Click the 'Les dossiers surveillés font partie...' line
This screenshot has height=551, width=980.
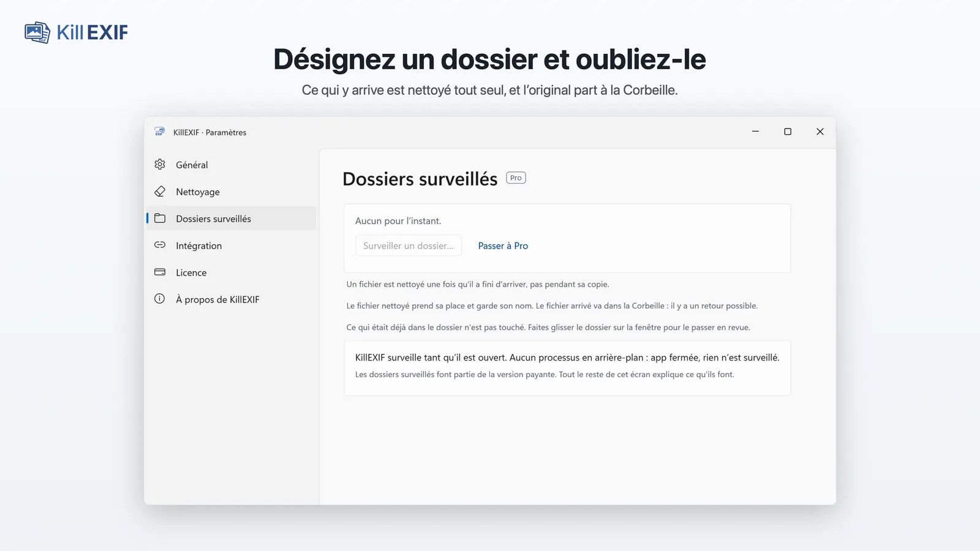click(x=545, y=374)
